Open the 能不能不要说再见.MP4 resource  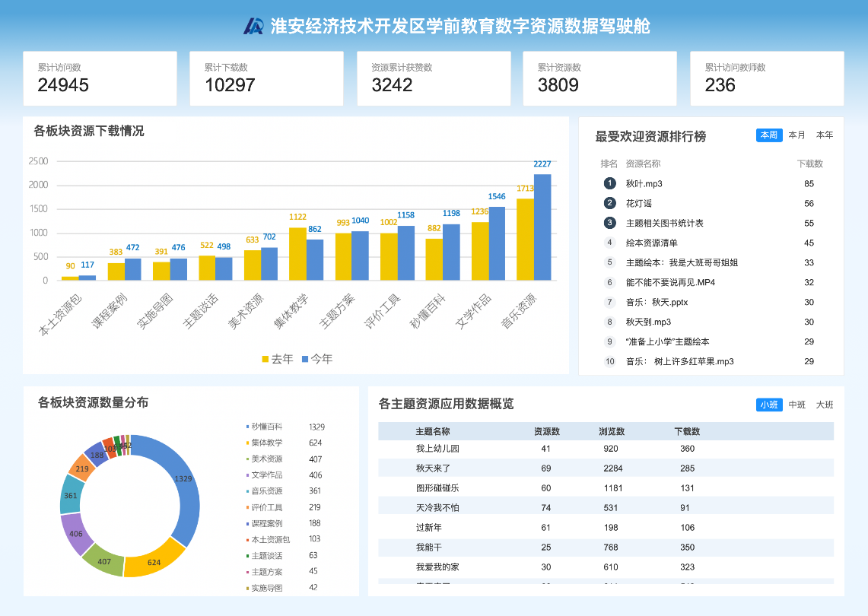[x=670, y=282]
